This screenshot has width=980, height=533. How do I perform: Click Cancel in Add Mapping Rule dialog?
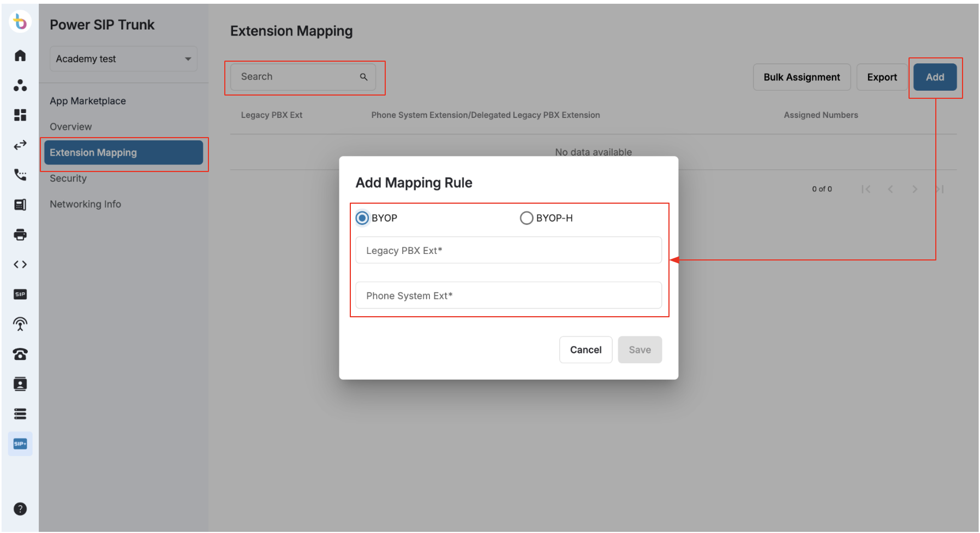click(585, 350)
